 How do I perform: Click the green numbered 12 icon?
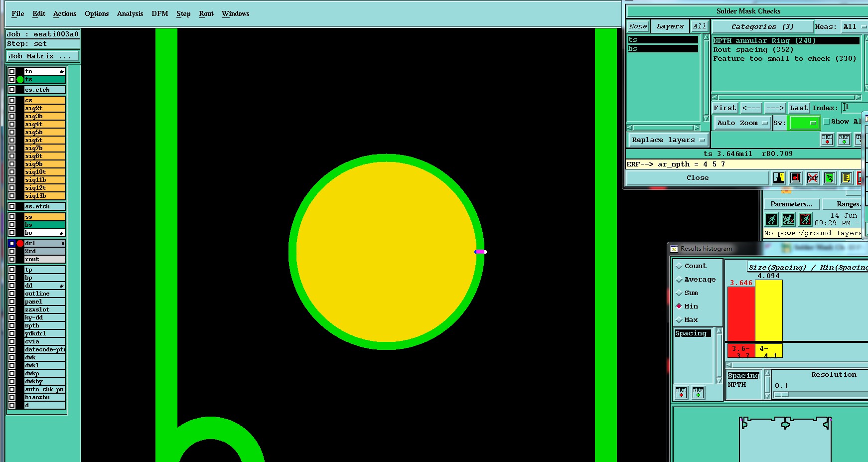point(830,178)
